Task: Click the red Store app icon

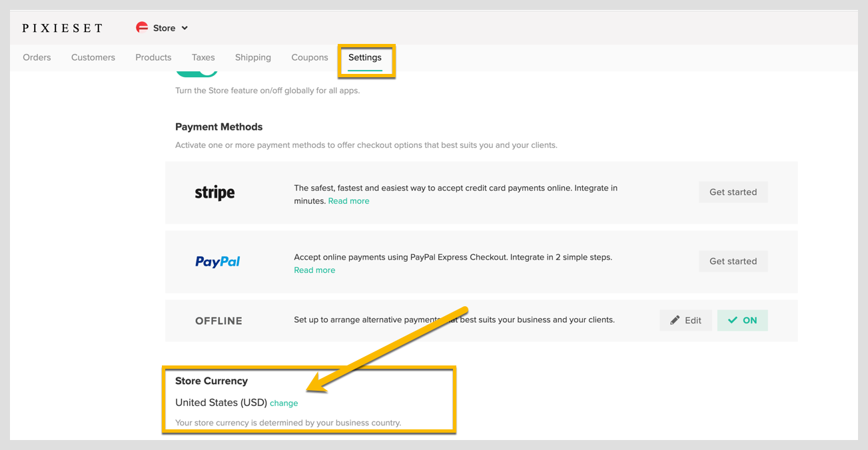Action: [142, 27]
